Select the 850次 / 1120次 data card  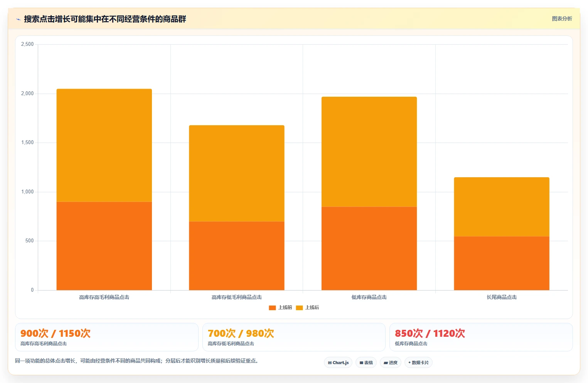coord(481,337)
